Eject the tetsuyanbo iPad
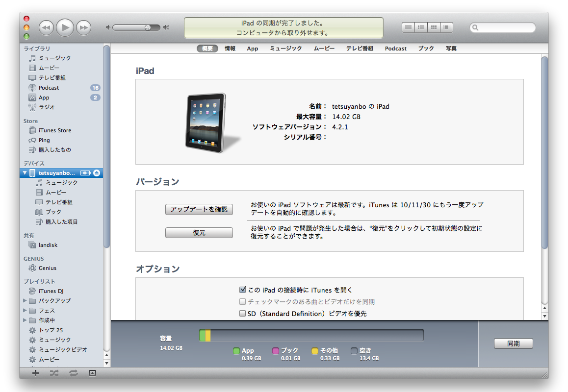 coord(97,173)
